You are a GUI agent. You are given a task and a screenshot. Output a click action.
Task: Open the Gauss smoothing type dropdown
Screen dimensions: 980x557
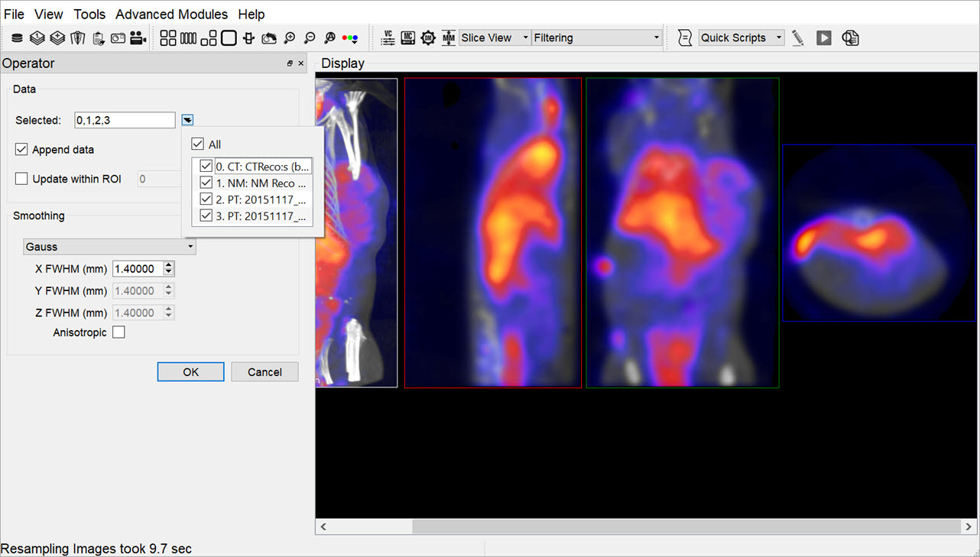click(109, 247)
